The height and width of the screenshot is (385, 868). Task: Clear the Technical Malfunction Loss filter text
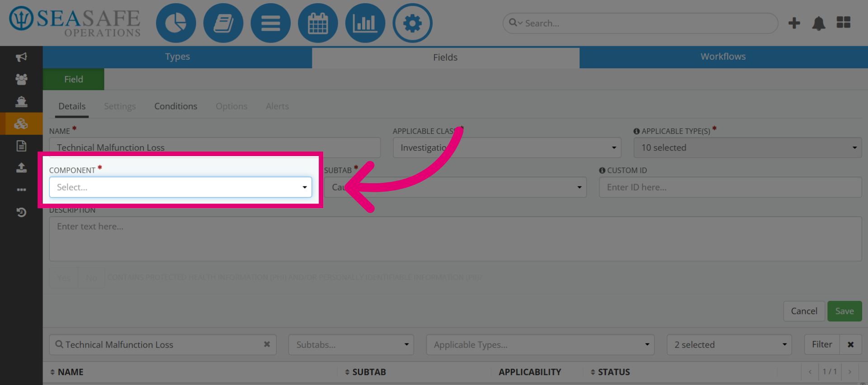267,344
